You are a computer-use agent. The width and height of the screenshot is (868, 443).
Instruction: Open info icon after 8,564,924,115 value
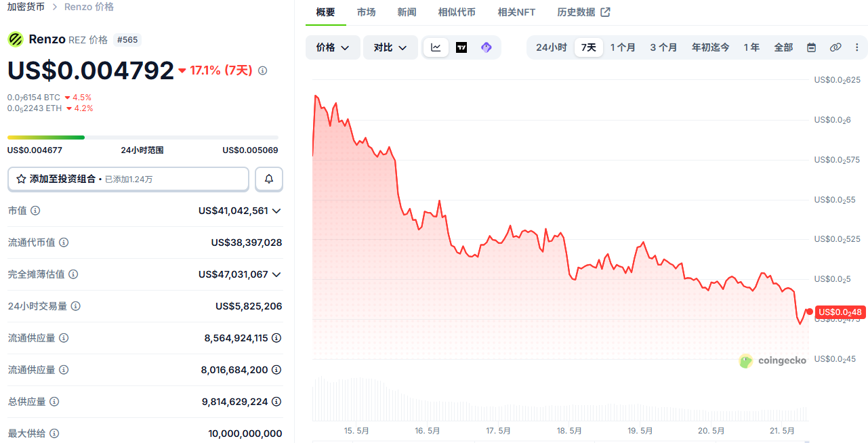276,338
